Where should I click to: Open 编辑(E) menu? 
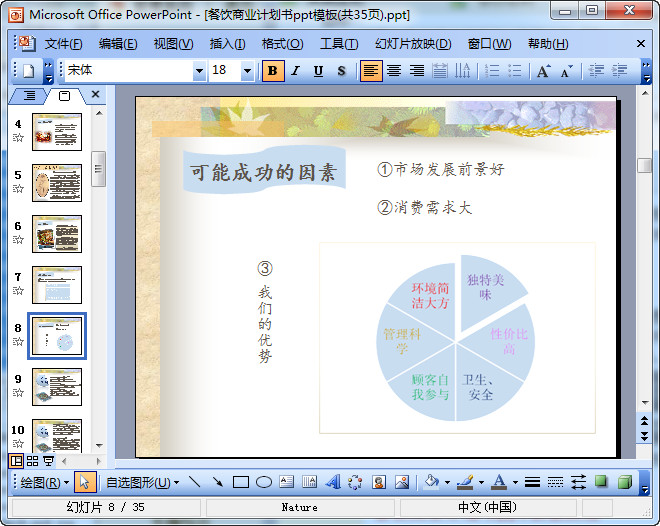[x=118, y=44]
